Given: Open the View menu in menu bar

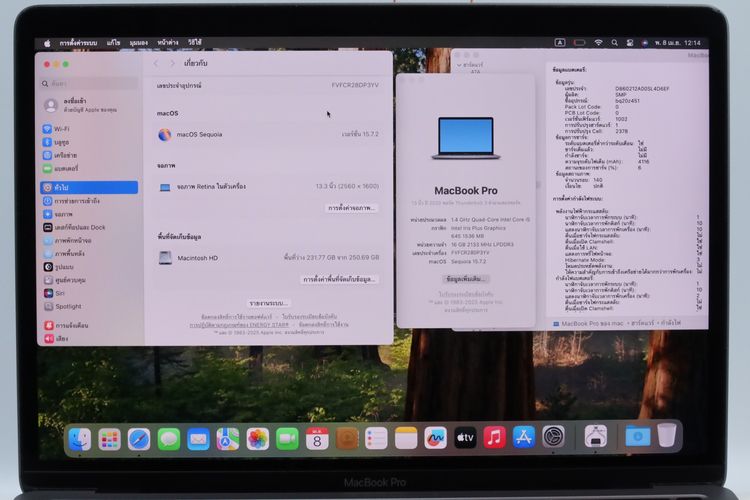Looking at the screenshot, I should coord(139,43).
